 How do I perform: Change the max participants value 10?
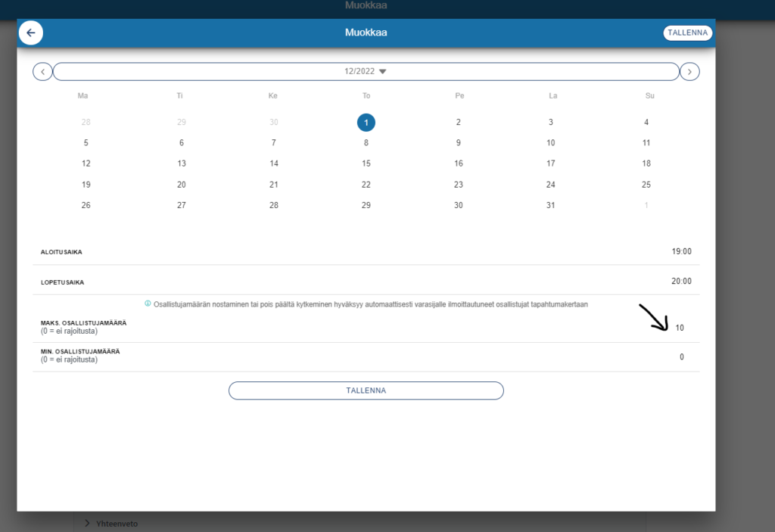pos(680,328)
